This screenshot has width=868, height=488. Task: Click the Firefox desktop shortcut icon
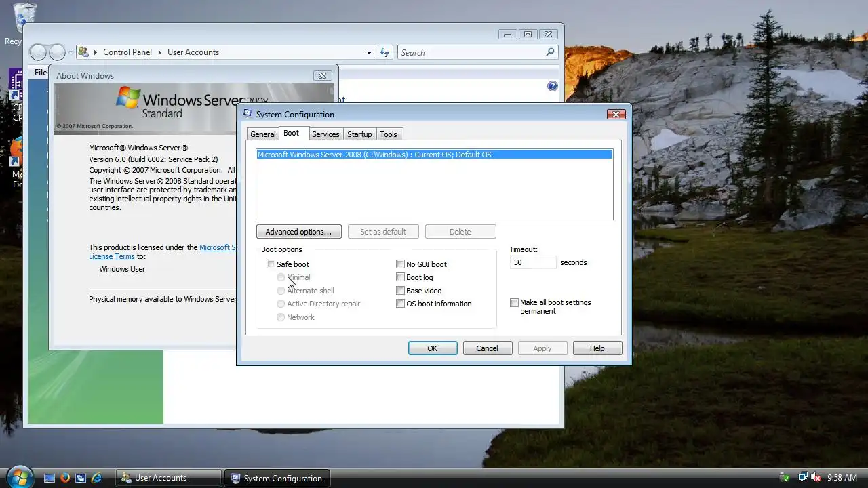coord(16,150)
